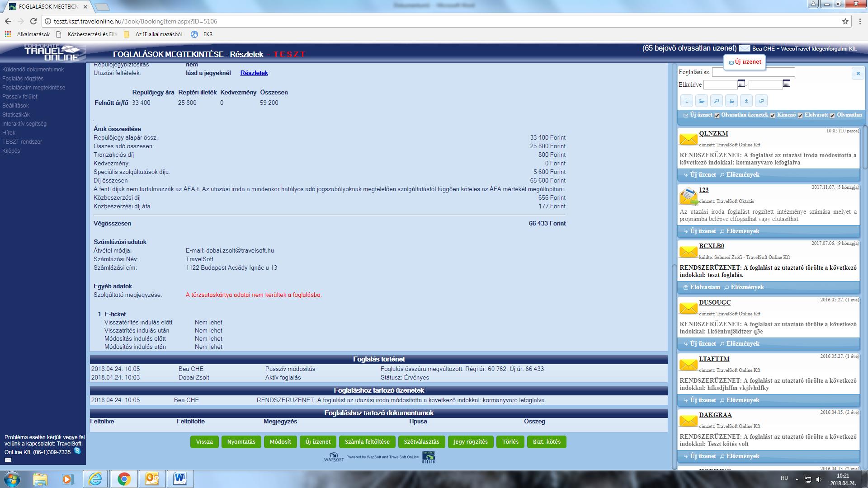868x488 pixels.
Task: Uncheck the Kimenő filter checkbox
Action: point(773,116)
